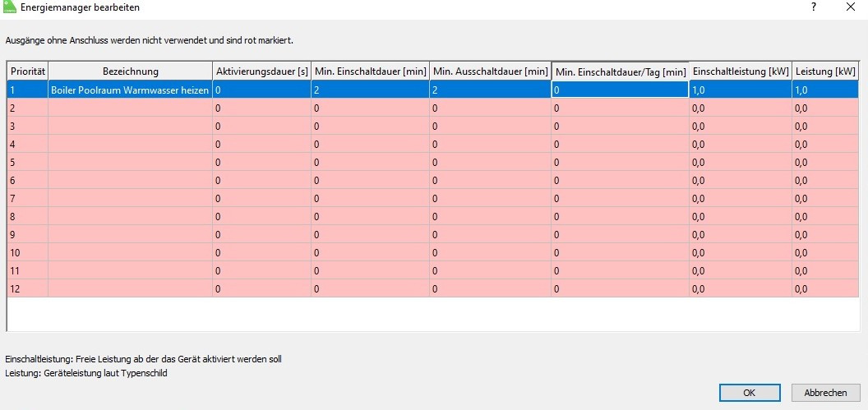Click the Leistung [kW] column header
The height and width of the screenshot is (410, 868).
pyautogui.click(x=825, y=71)
